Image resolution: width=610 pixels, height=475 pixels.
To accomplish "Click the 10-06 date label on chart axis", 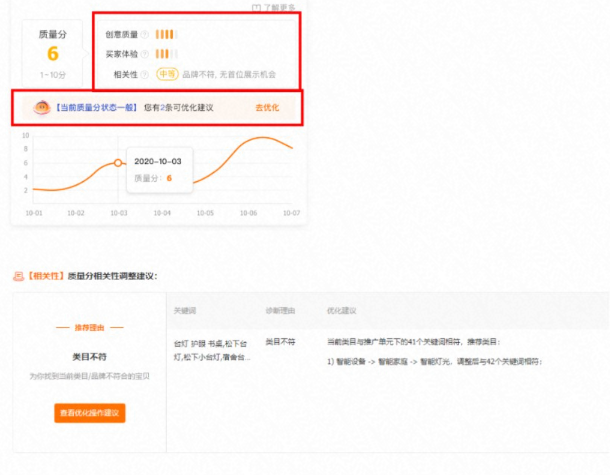I will (x=248, y=213).
